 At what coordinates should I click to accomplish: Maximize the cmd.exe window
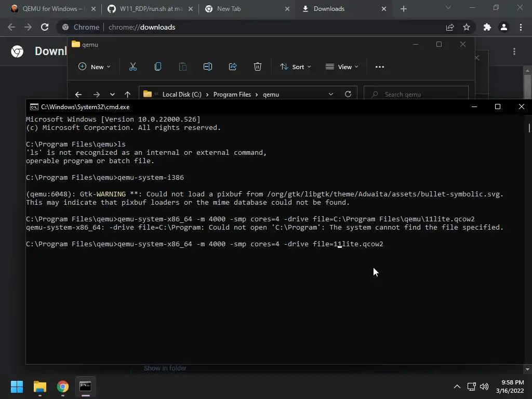click(x=498, y=107)
